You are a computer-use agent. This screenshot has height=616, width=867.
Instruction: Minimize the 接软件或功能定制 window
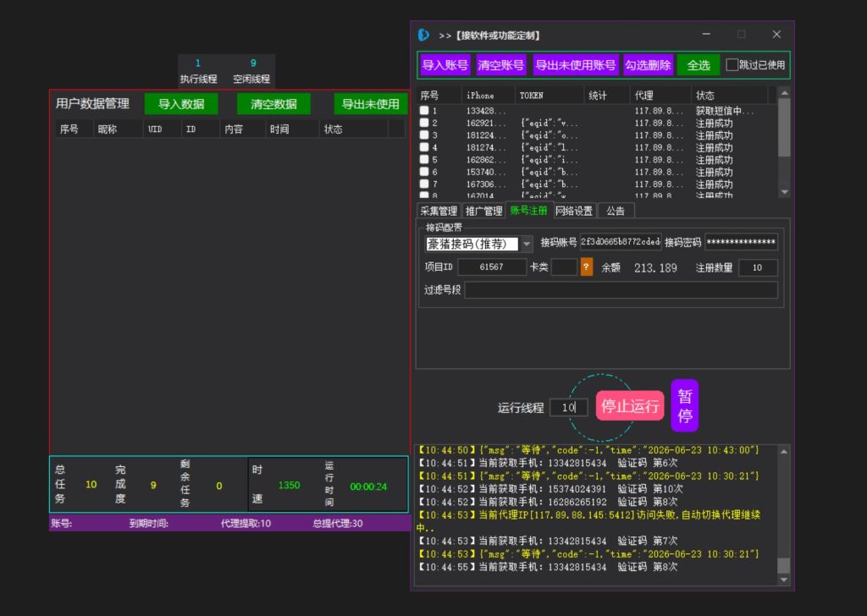click(x=706, y=34)
